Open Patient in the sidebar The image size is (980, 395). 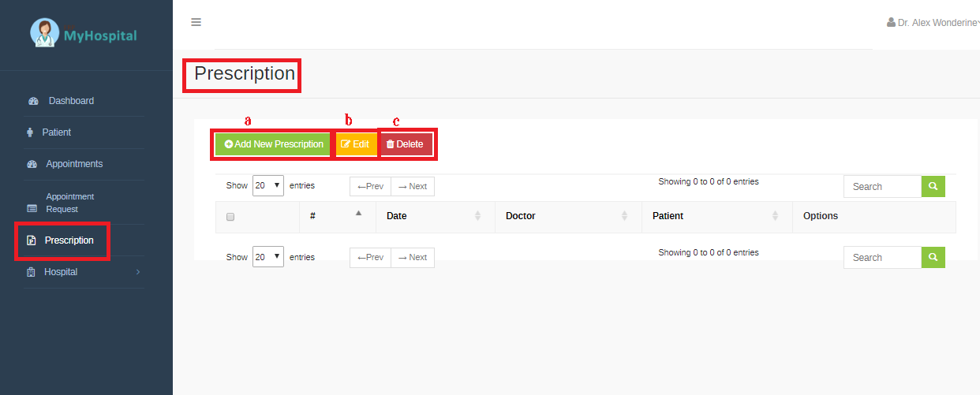coord(56,132)
